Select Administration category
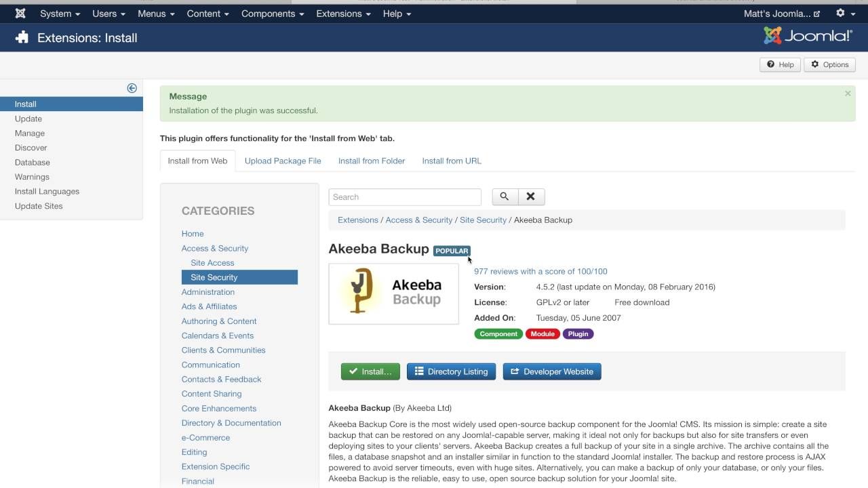The height and width of the screenshot is (488, 868). pyautogui.click(x=208, y=292)
